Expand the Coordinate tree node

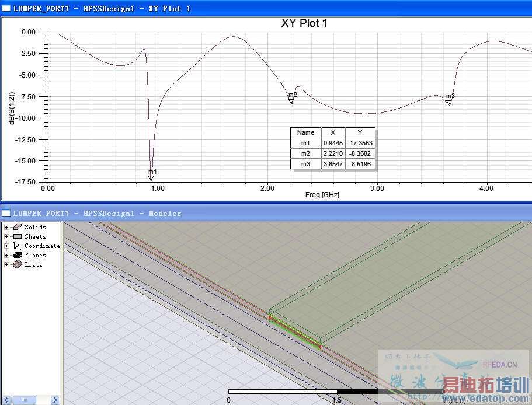coord(6,246)
